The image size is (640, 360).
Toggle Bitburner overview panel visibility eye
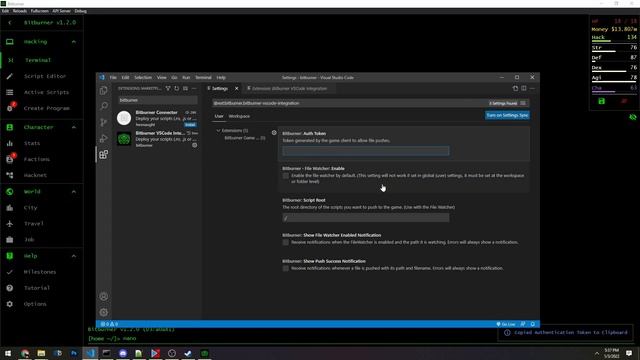pyautogui.click(x=633, y=118)
